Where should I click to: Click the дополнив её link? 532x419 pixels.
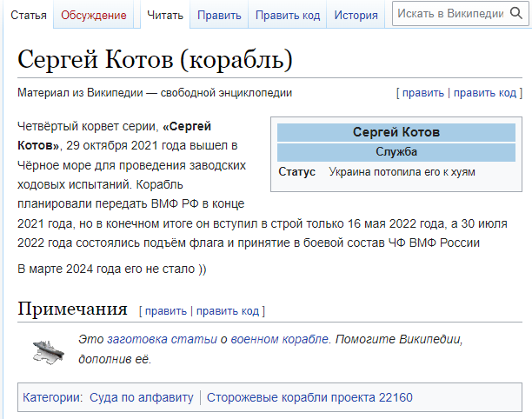tap(115, 359)
